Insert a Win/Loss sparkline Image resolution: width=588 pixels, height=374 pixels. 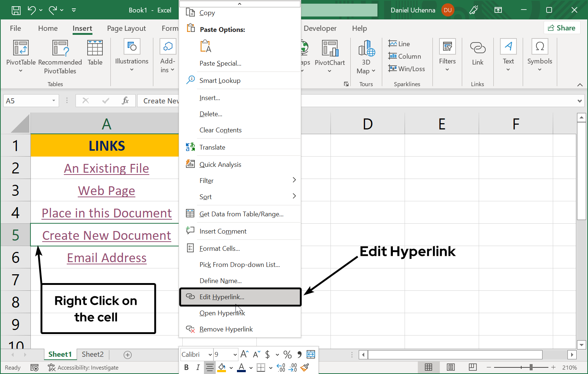click(x=407, y=69)
